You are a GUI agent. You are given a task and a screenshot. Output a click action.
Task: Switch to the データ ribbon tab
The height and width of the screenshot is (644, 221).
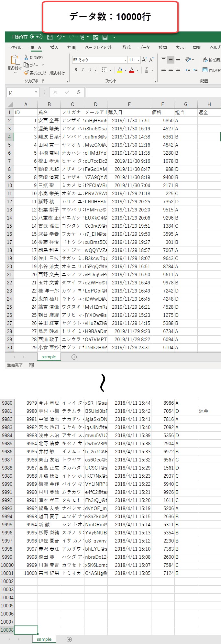[144, 47]
